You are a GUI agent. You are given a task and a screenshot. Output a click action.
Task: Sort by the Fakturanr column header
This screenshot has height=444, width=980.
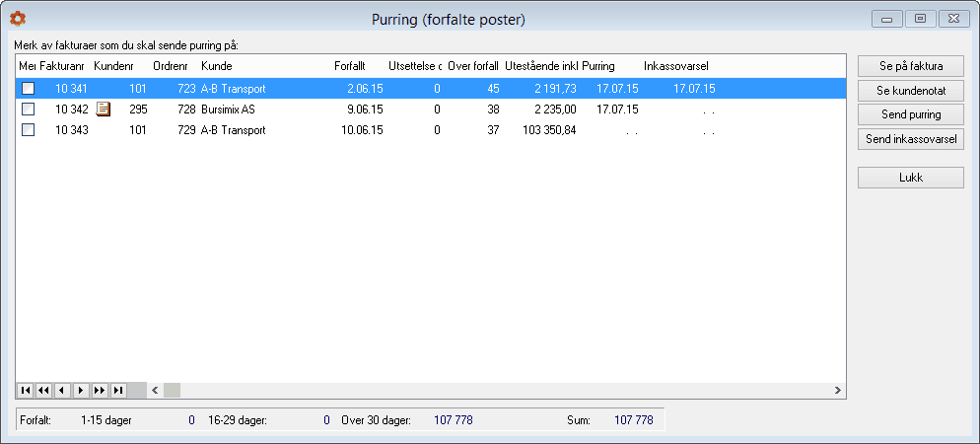(x=62, y=66)
